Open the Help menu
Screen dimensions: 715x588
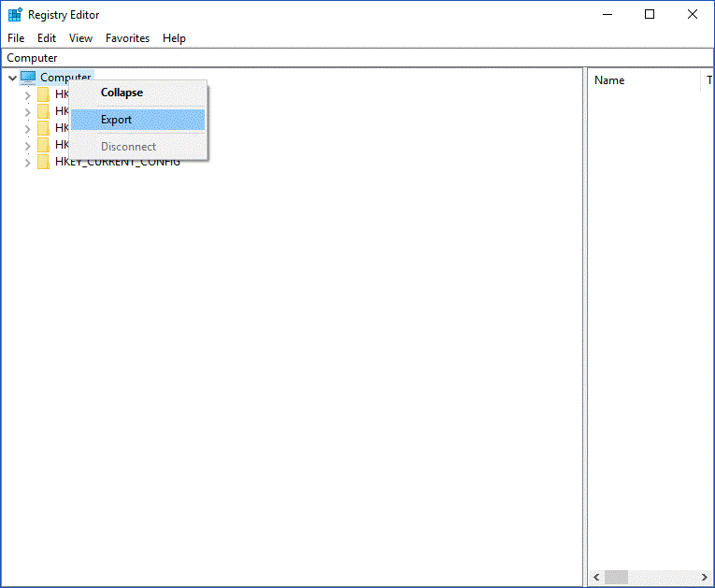pos(174,38)
